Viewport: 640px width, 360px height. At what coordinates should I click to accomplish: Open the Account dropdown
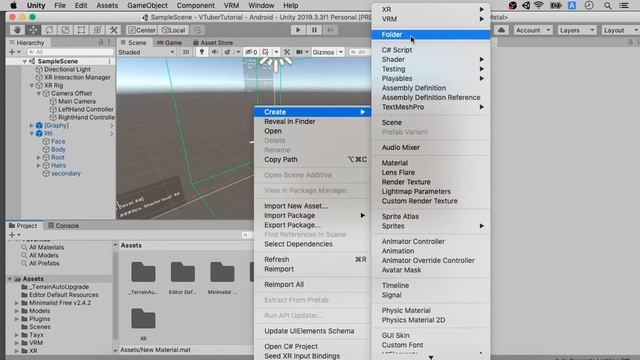click(533, 30)
